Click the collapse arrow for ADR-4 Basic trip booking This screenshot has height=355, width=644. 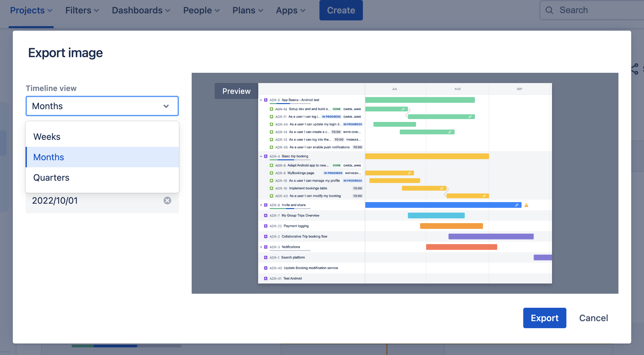261,156
